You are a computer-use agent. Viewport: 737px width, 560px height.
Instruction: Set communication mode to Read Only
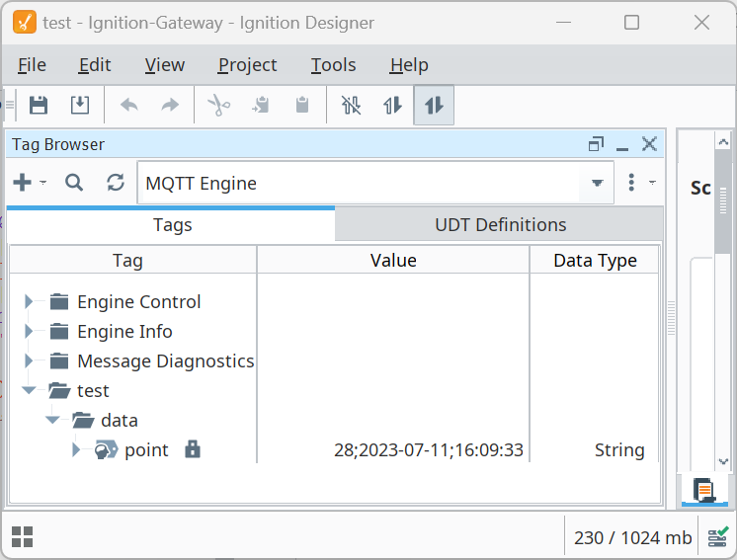pos(392,106)
